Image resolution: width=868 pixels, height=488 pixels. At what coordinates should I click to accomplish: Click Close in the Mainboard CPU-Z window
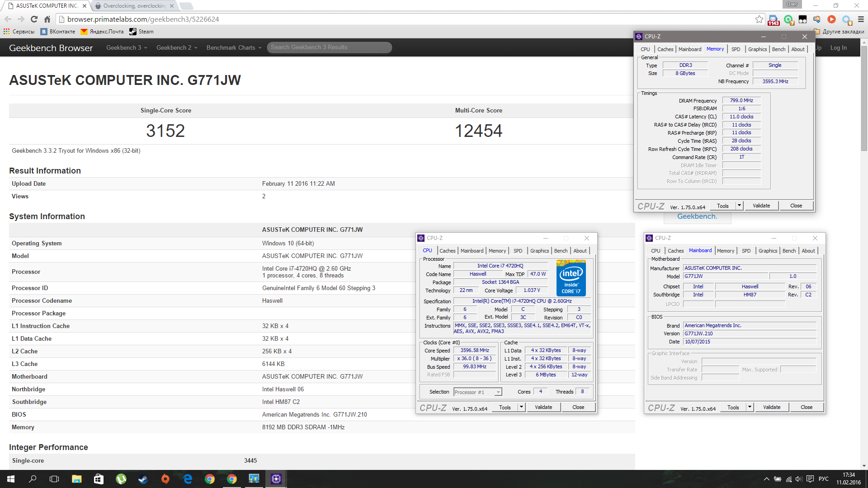(x=807, y=407)
